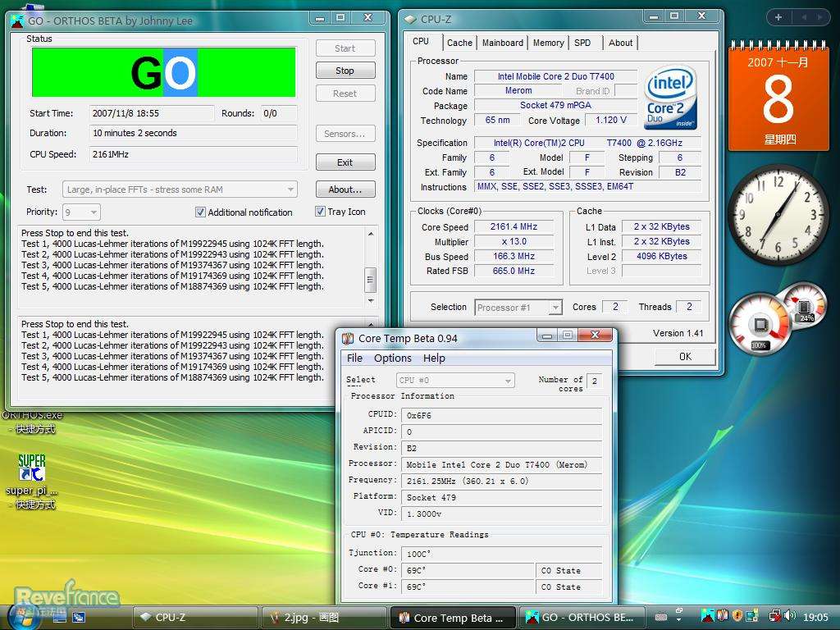Open the Options menu in Core Temp
840x630 pixels.
[x=393, y=358]
